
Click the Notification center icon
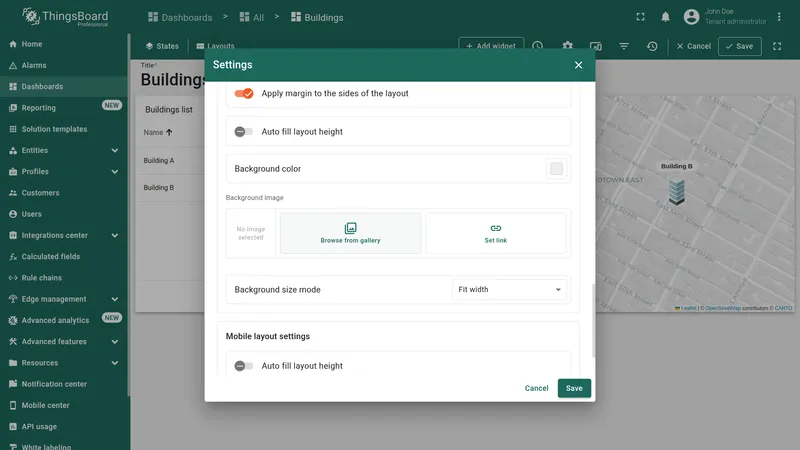tap(13, 384)
